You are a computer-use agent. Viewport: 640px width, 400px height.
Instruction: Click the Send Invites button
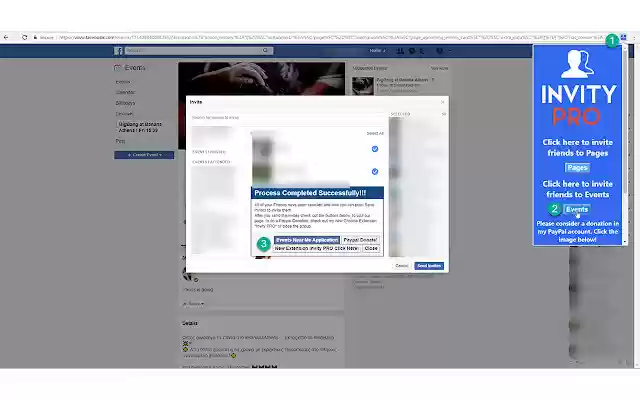click(x=429, y=266)
